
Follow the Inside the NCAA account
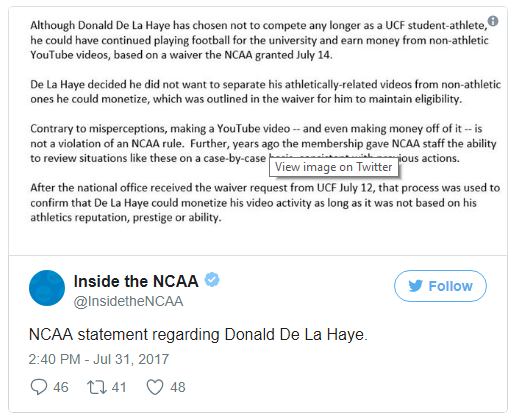pyautogui.click(x=440, y=286)
